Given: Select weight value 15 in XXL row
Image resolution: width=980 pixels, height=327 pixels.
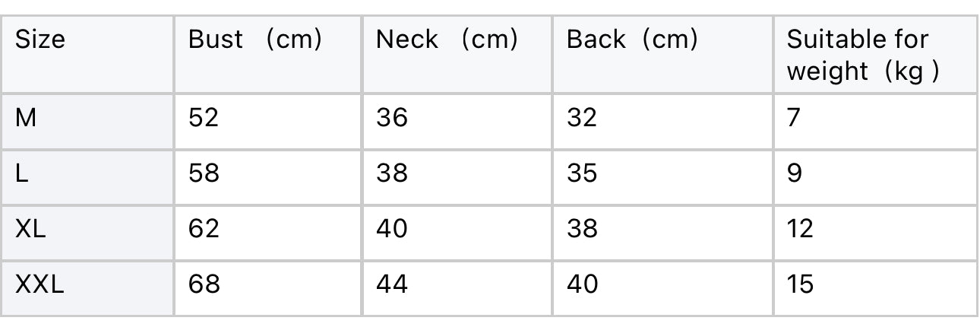Looking at the screenshot, I should (x=800, y=284).
